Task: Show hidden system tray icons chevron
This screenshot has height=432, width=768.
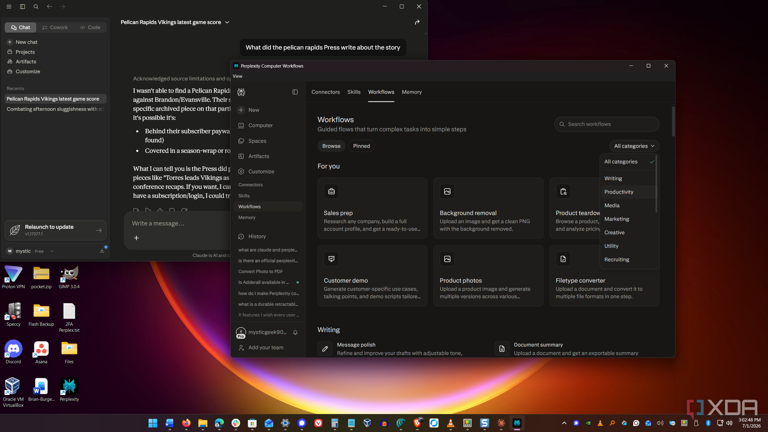Action: tap(564, 423)
